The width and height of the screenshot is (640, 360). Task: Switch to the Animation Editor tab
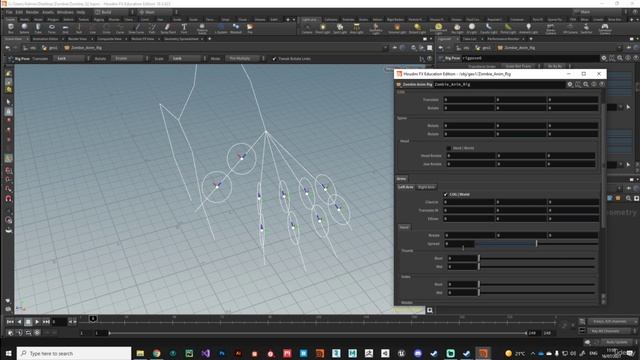[45, 39]
